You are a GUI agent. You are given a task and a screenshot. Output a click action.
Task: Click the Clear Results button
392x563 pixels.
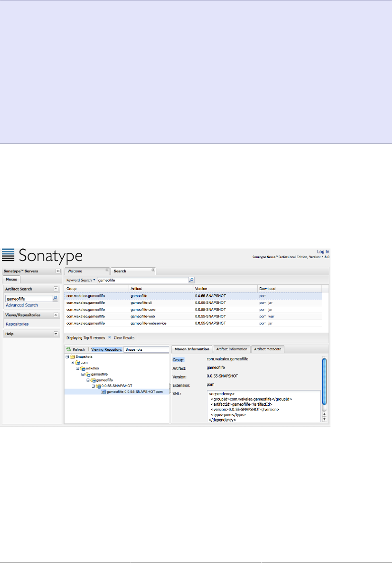124,338
